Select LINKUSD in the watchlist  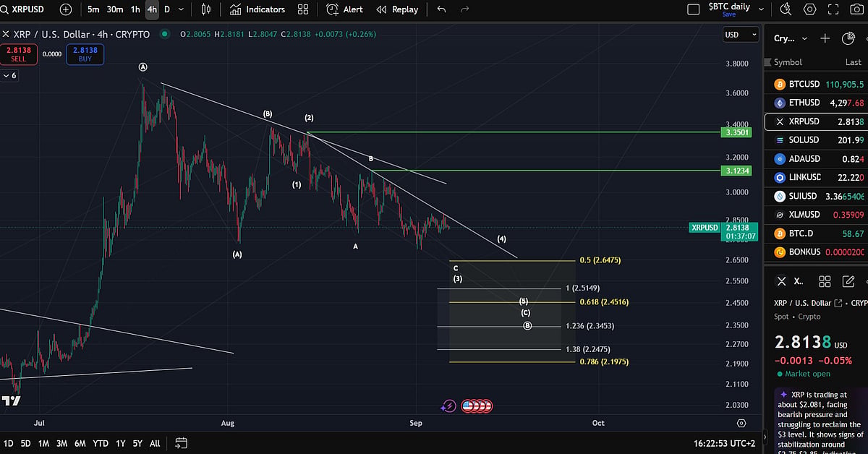click(816, 177)
